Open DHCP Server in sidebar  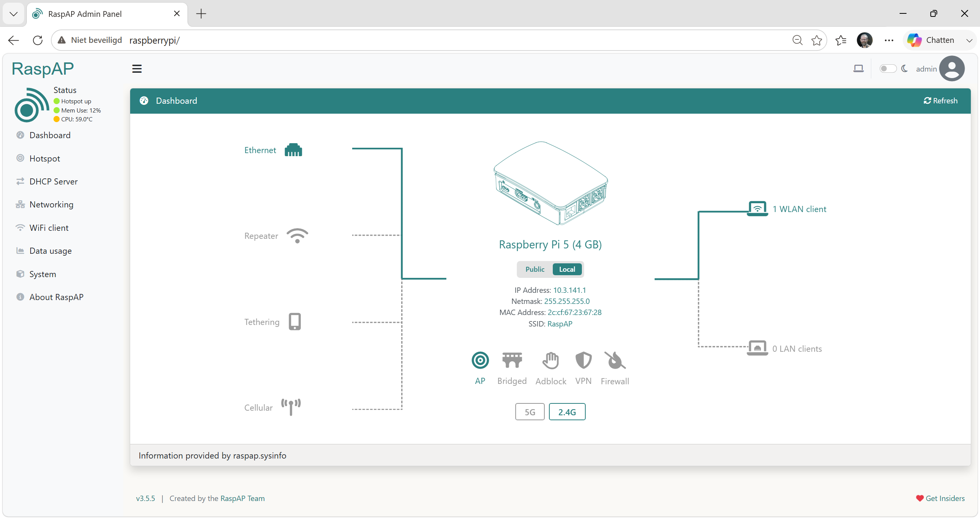53,181
